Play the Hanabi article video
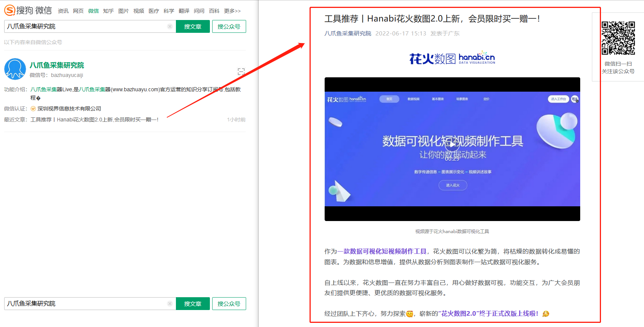Viewport: 644px width, 327px height. 452,144
